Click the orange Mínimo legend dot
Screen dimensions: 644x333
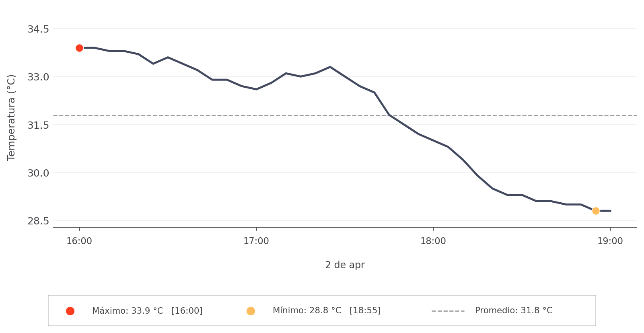[x=251, y=311]
